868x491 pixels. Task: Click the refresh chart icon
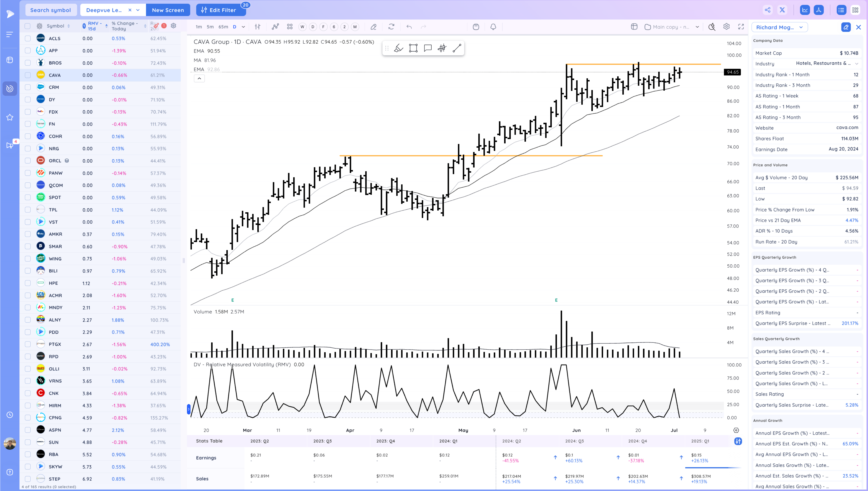(x=391, y=27)
